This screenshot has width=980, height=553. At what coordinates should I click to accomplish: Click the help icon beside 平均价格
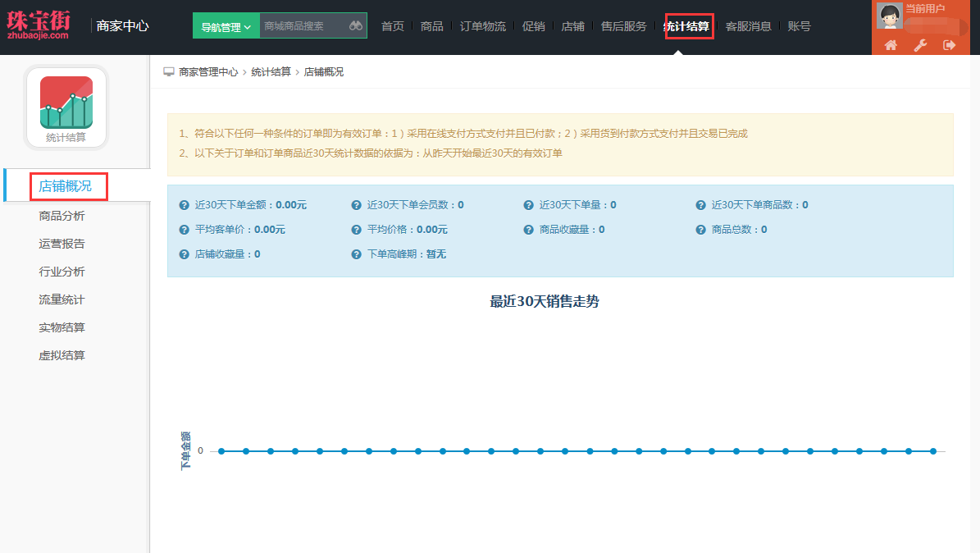coord(356,230)
